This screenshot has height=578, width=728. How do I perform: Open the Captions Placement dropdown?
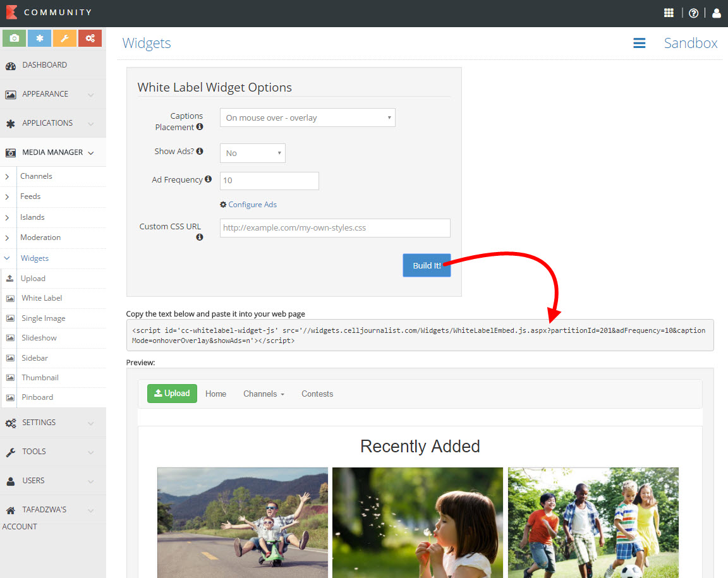(307, 118)
